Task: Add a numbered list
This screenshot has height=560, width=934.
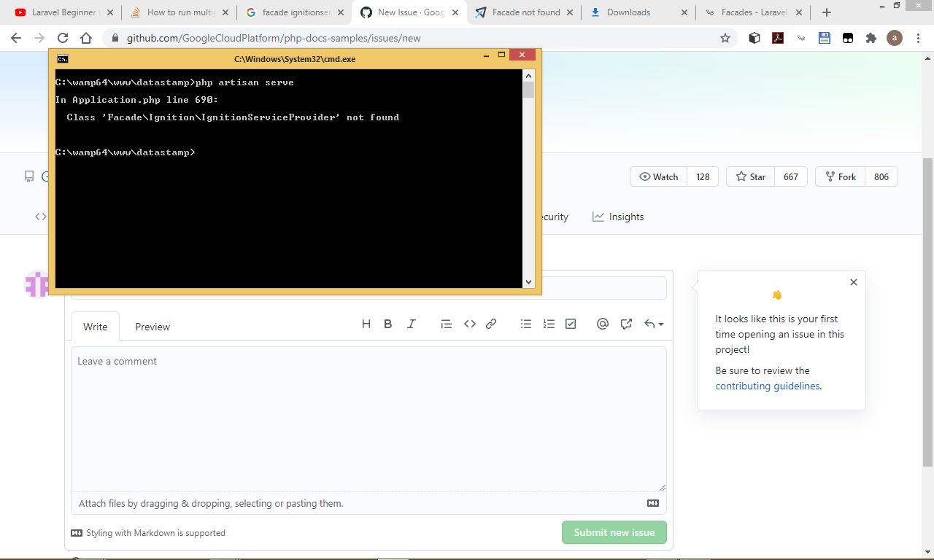Action: [x=549, y=324]
